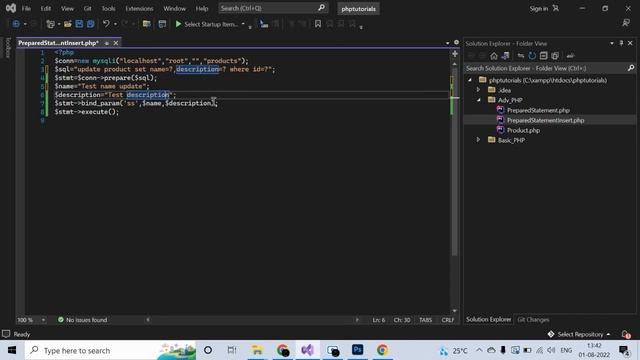This screenshot has width=640, height=360.
Task: Click the split editor icon above scrollbar
Action: [x=455, y=53]
